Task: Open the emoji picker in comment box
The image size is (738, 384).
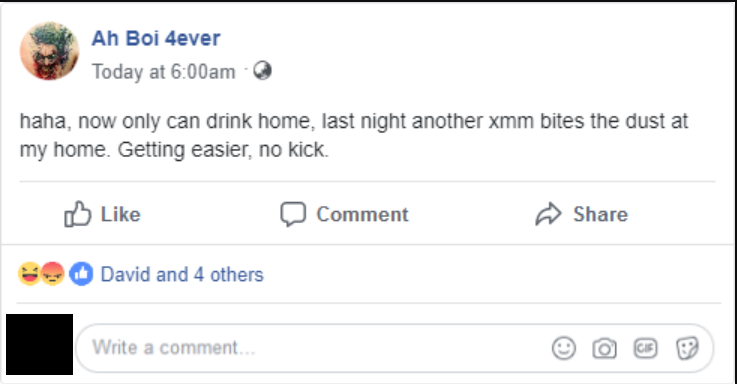Action: 563,348
